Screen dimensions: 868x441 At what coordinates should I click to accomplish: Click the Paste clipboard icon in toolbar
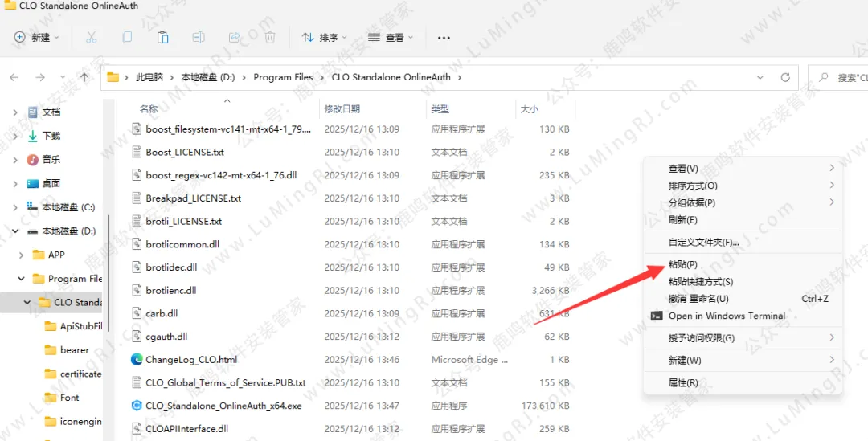162,38
